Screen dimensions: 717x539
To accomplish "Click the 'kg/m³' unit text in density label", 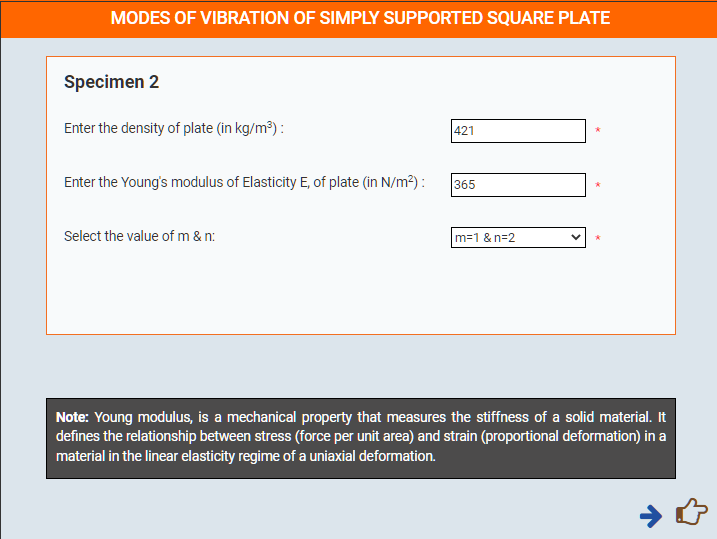I will 254,128.
